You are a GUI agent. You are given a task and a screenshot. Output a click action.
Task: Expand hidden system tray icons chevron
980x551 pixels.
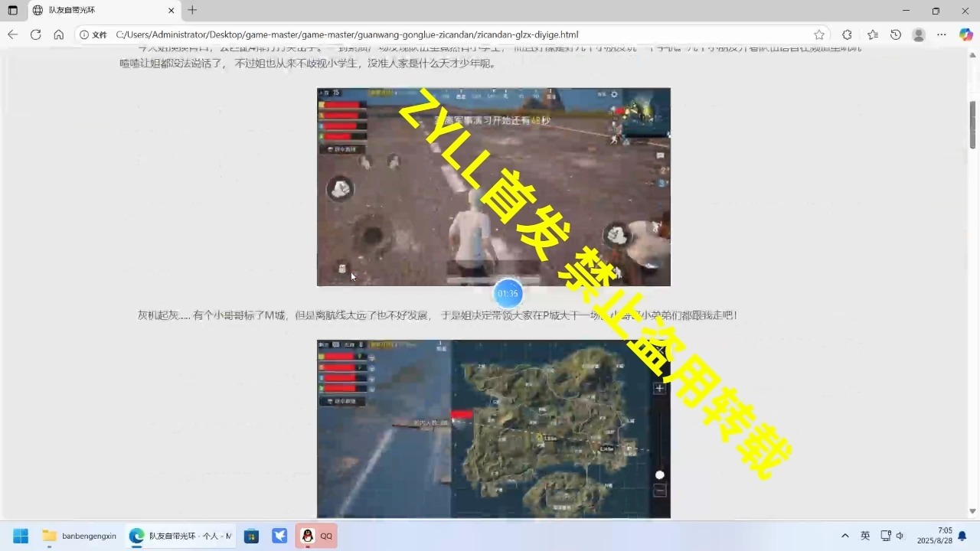845,536
